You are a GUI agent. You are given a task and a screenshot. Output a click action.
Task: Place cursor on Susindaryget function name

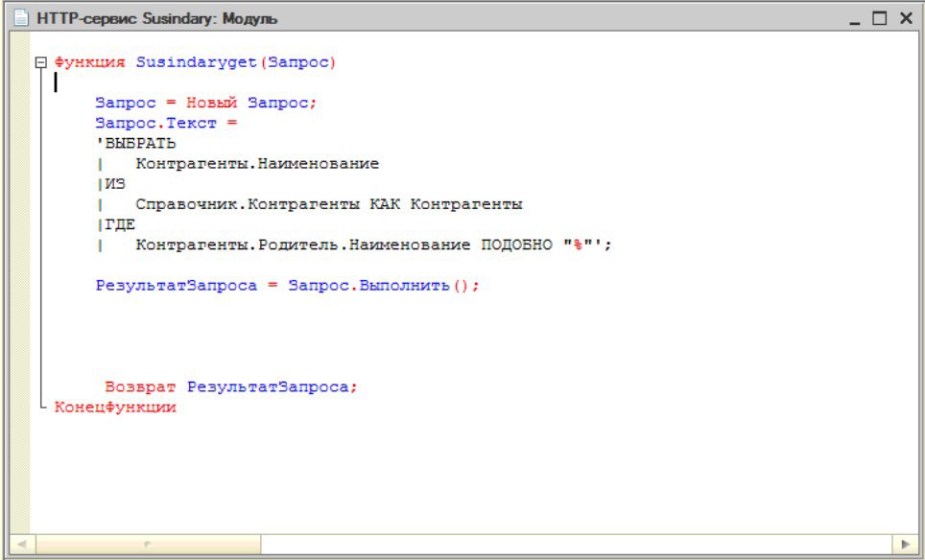point(197,62)
